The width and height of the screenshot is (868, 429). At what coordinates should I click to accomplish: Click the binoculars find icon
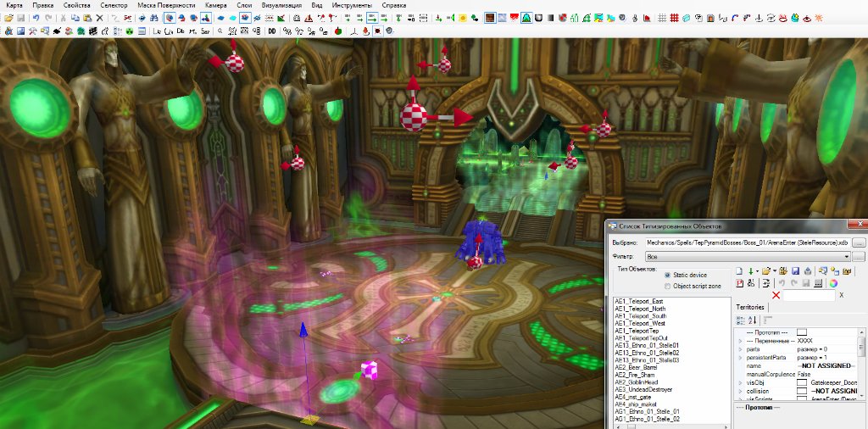coord(154,18)
